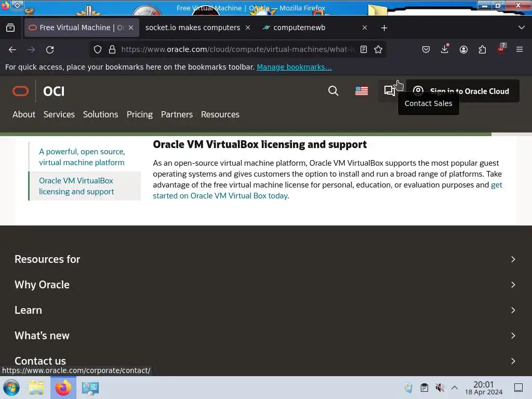
Task: Expand the What's new section
Action: 265,336
